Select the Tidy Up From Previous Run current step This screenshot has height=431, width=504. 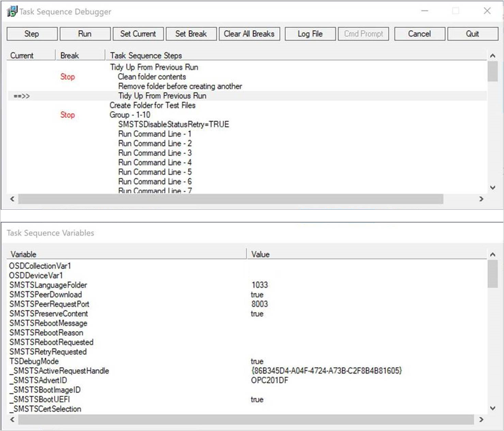pyautogui.click(x=162, y=96)
